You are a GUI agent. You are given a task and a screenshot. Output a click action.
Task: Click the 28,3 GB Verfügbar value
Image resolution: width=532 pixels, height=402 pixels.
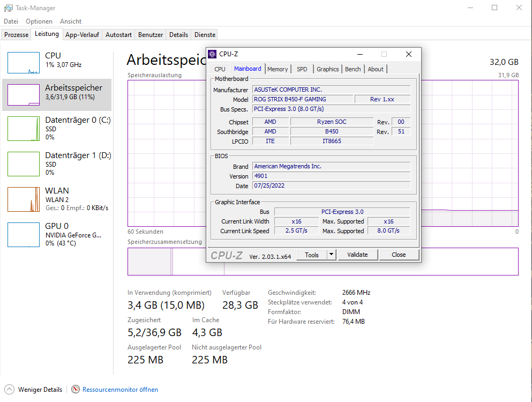coord(240,305)
